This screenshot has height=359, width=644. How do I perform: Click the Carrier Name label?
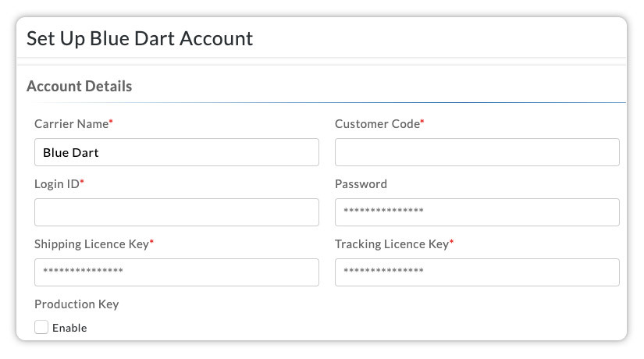pyautogui.click(x=73, y=124)
